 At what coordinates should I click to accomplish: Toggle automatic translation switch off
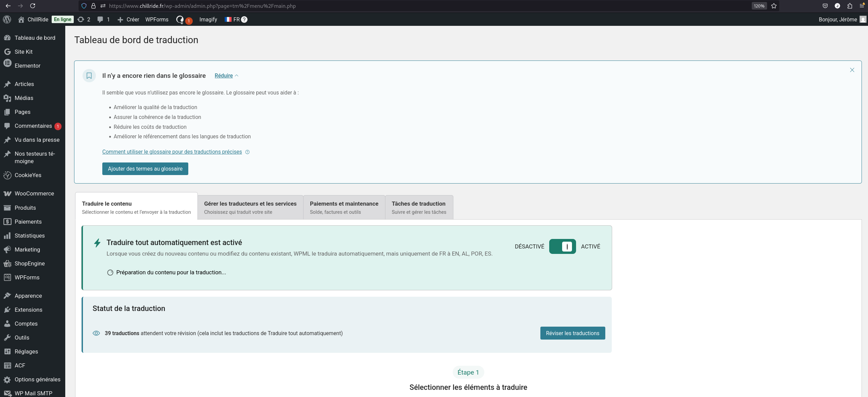pos(562,246)
